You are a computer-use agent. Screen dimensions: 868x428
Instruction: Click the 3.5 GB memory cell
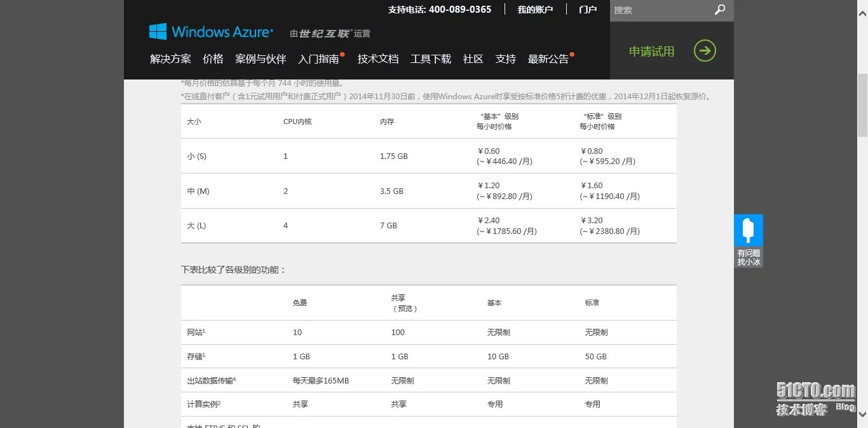click(391, 191)
